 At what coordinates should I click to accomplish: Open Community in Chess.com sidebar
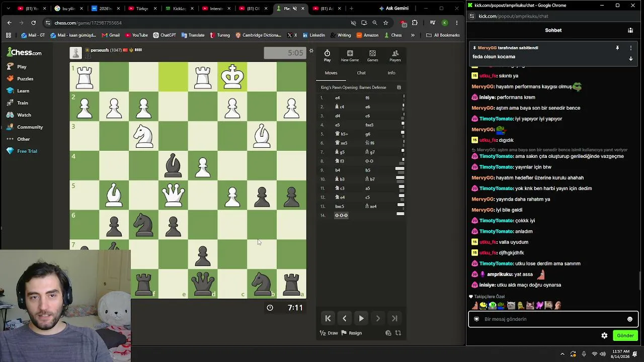click(x=25, y=127)
